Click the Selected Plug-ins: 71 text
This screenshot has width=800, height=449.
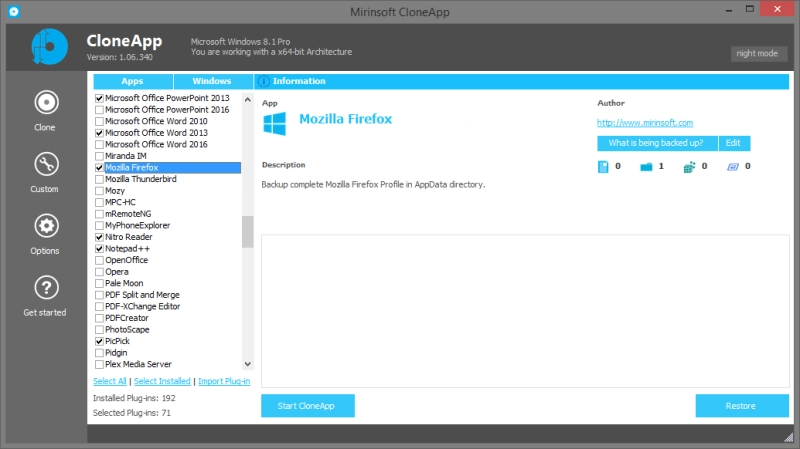click(x=132, y=413)
